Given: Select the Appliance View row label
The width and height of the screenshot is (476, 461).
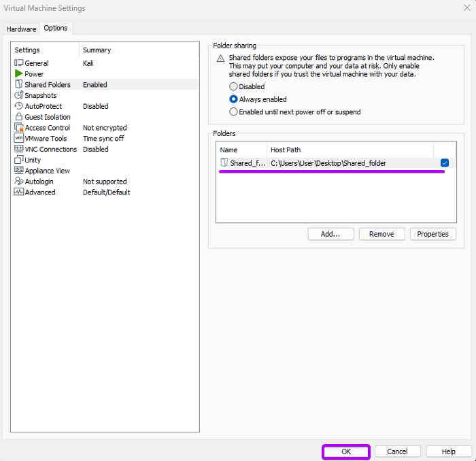Looking at the screenshot, I should pyautogui.click(x=48, y=171).
